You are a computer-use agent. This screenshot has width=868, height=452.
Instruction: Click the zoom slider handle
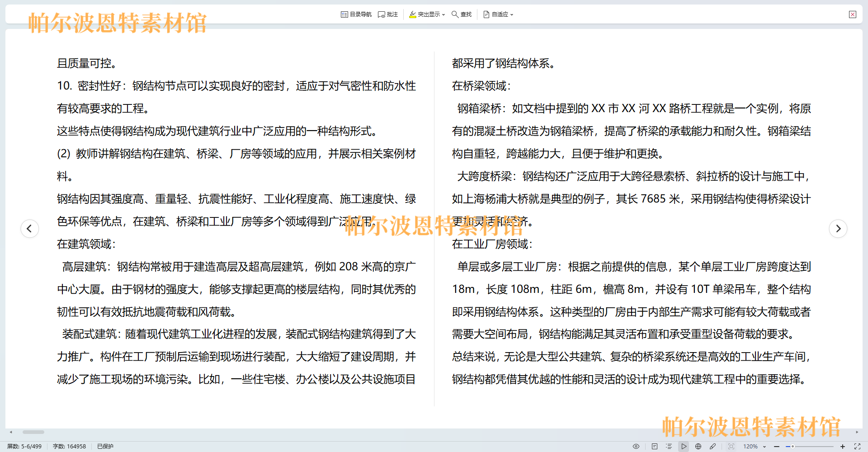(793, 446)
